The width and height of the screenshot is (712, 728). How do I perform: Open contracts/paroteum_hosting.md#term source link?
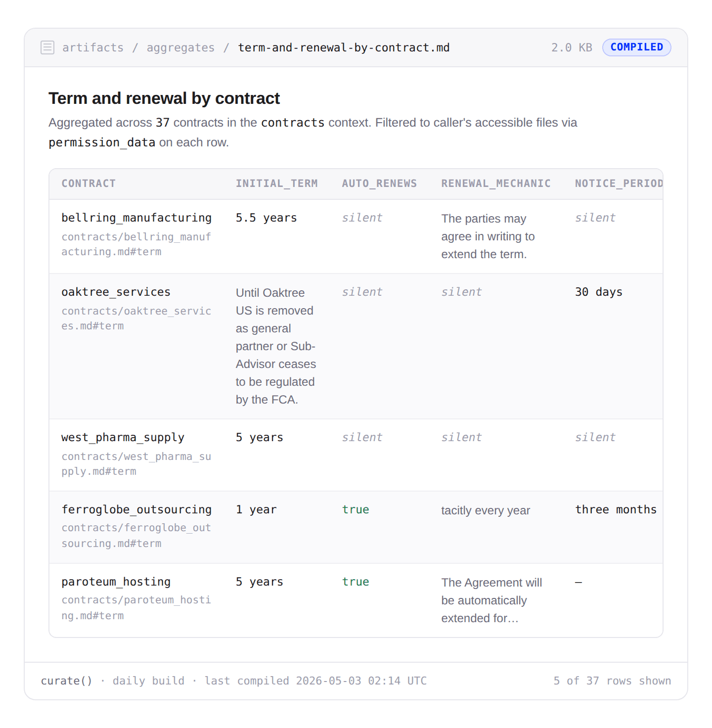[x=136, y=608]
